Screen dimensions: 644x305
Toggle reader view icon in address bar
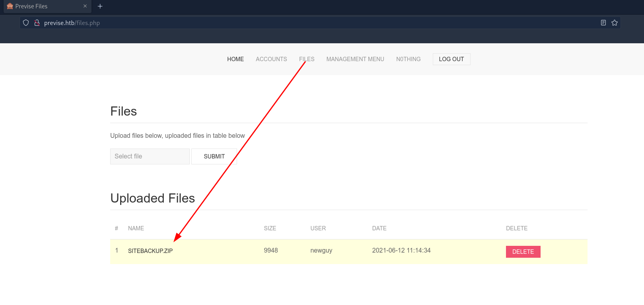603,23
